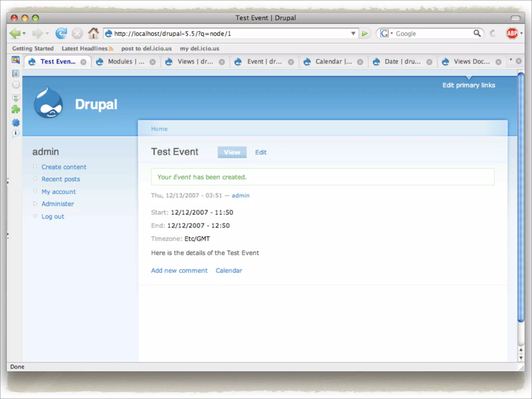Open Latest Headlines feed bookmark
Image resolution: width=532 pixels, height=399 pixels.
pos(87,49)
